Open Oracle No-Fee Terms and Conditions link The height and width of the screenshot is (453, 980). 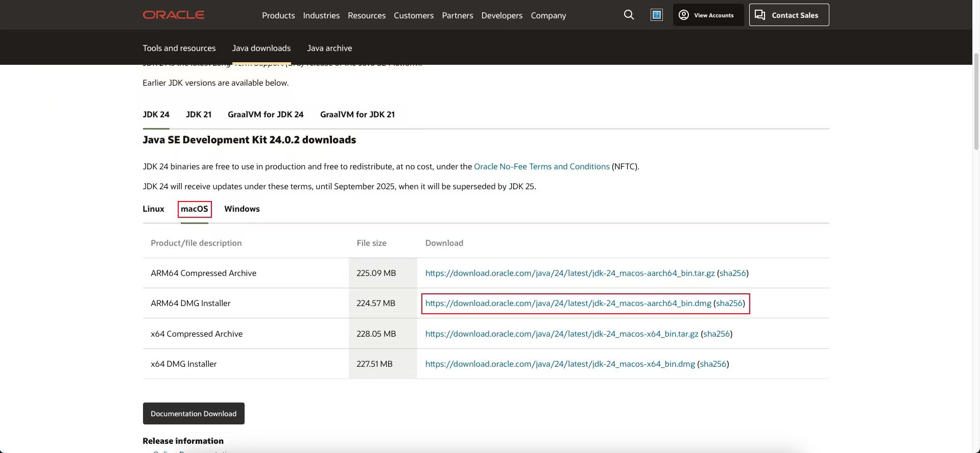point(541,166)
